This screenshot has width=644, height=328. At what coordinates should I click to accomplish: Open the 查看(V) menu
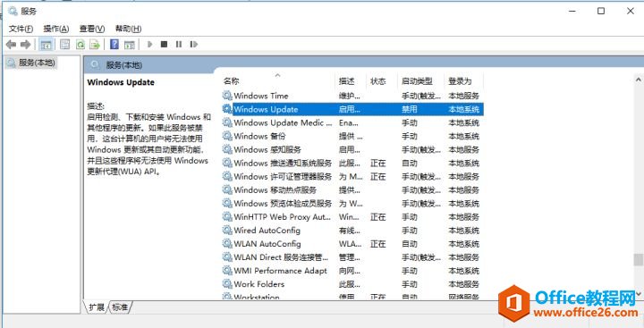[x=92, y=29]
